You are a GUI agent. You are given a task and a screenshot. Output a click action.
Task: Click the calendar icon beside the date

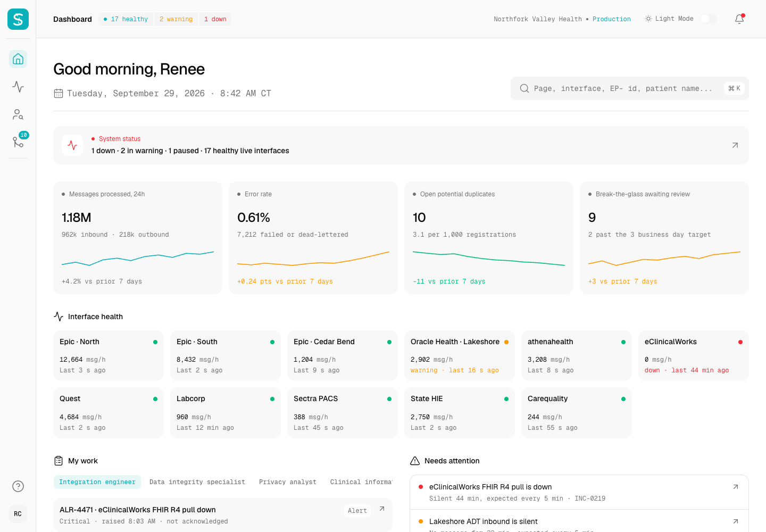(59, 94)
